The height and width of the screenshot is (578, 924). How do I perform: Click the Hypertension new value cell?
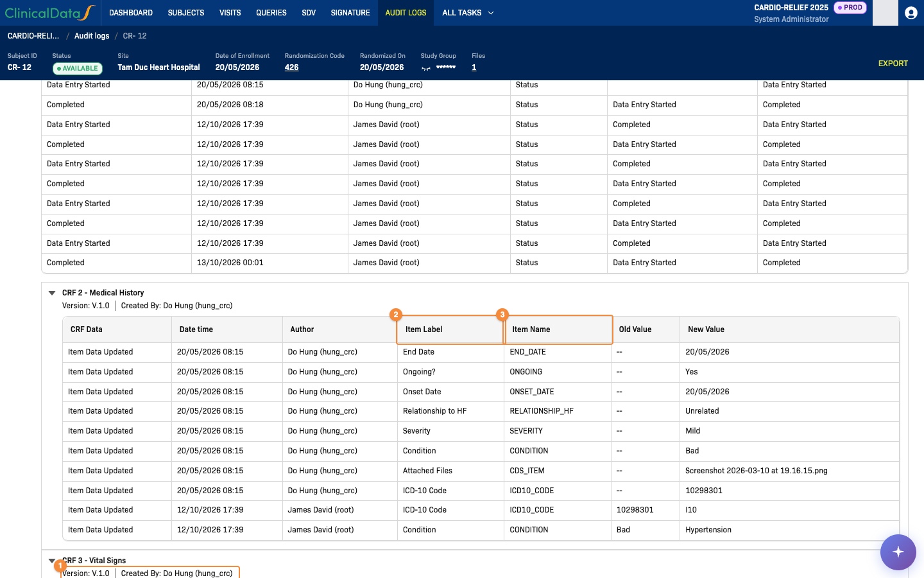(789, 530)
